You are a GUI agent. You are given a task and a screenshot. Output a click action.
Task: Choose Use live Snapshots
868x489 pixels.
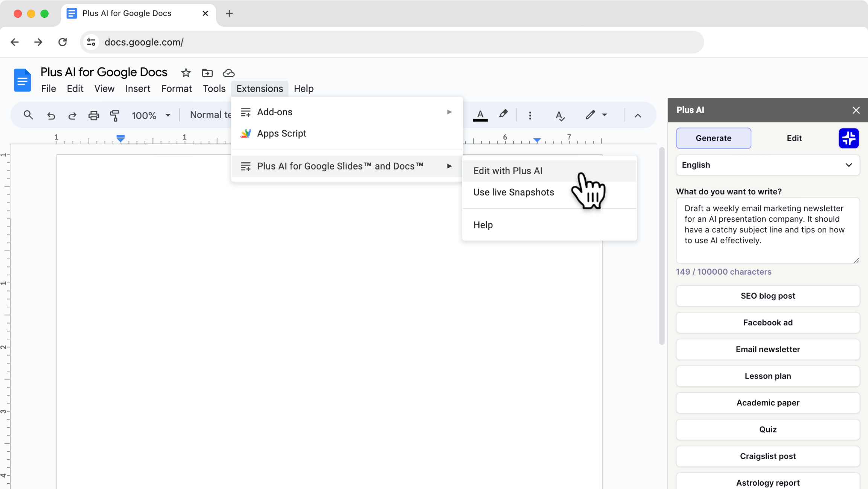click(549, 192)
